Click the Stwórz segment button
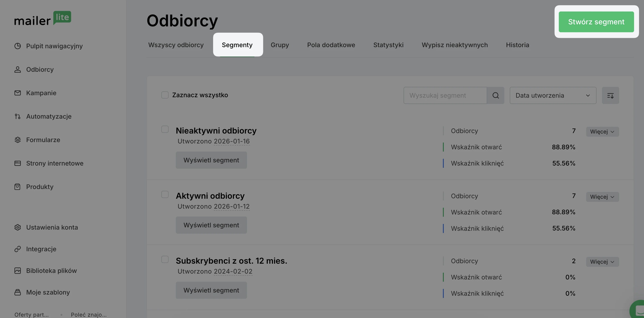This screenshot has width=644, height=318. click(x=596, y=22)
